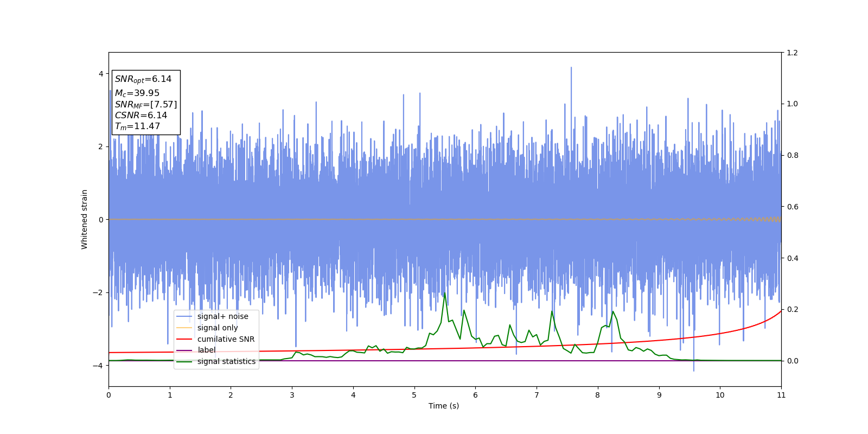Click the right y-axis tick label 0.6
868x434 pixels.
(x=793, y=207)
